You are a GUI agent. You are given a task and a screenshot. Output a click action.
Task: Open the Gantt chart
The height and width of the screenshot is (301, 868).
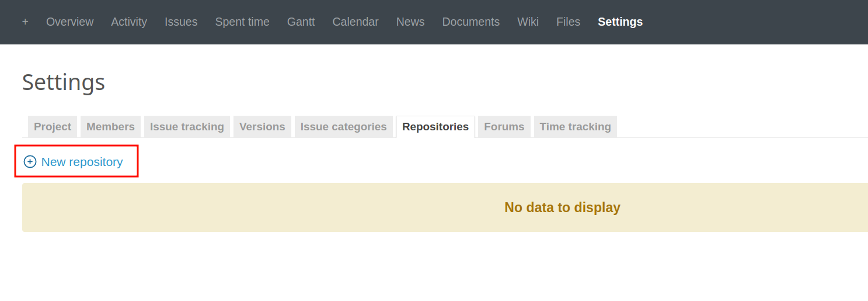(x=301, y=22)
